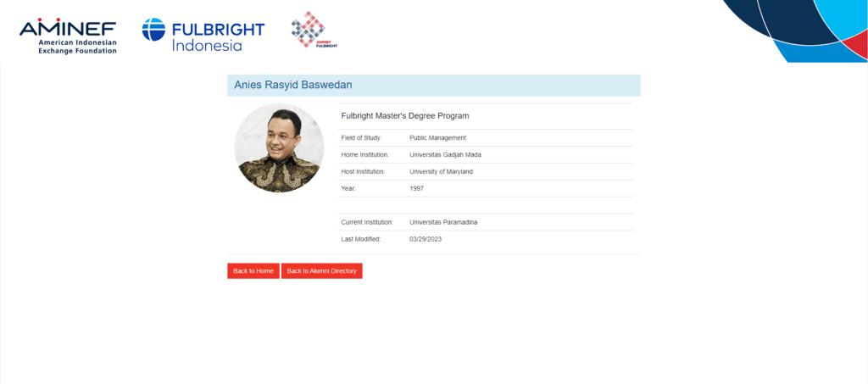Click the Fulbright Indonesia wordmark
868x384 pixels.
[218, 36]
